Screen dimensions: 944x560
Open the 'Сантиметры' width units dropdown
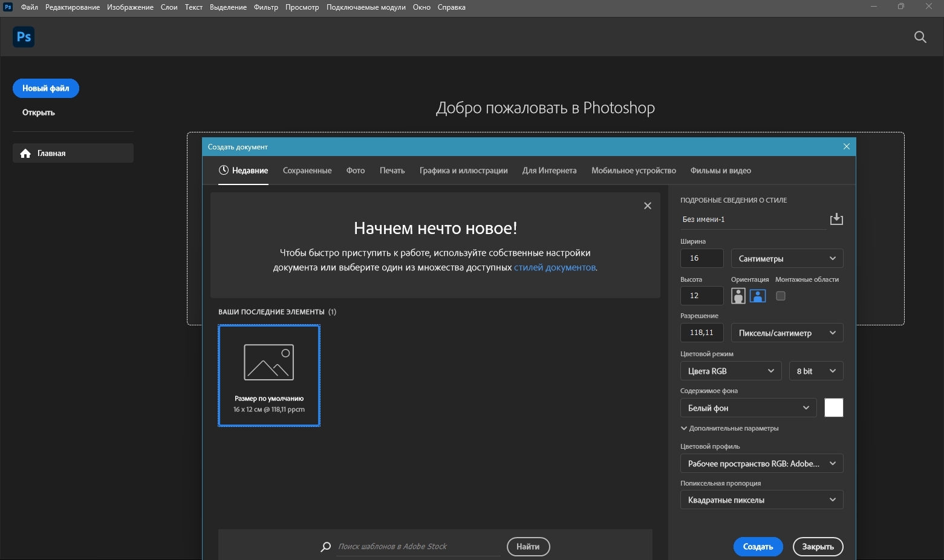point(787,258)
